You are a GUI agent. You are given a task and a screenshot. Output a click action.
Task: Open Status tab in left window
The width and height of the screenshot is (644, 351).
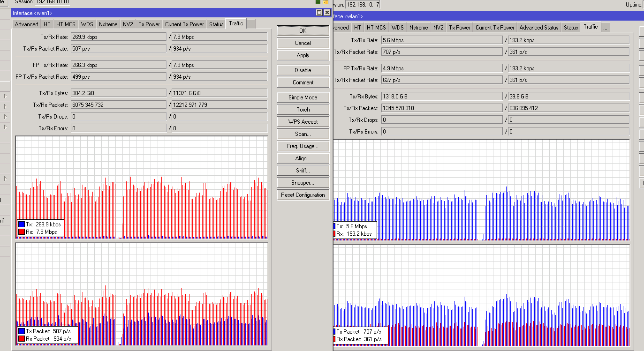pos(216,24)
